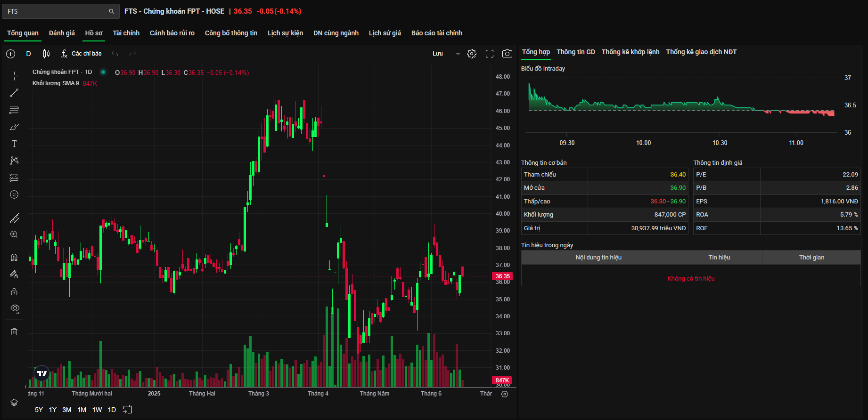Open the emoji icons tool

pos(14,194)
